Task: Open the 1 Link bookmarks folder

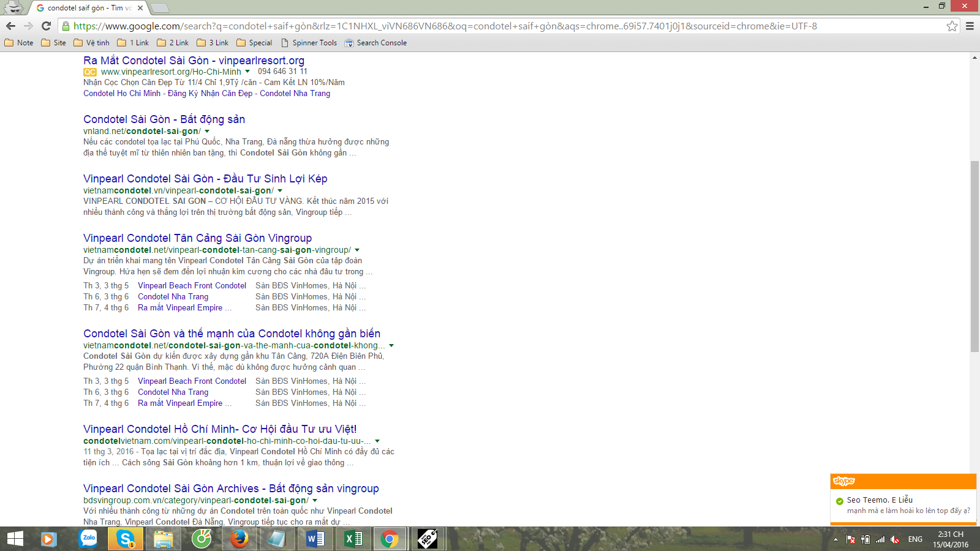Action: click(x=133, y=43)
